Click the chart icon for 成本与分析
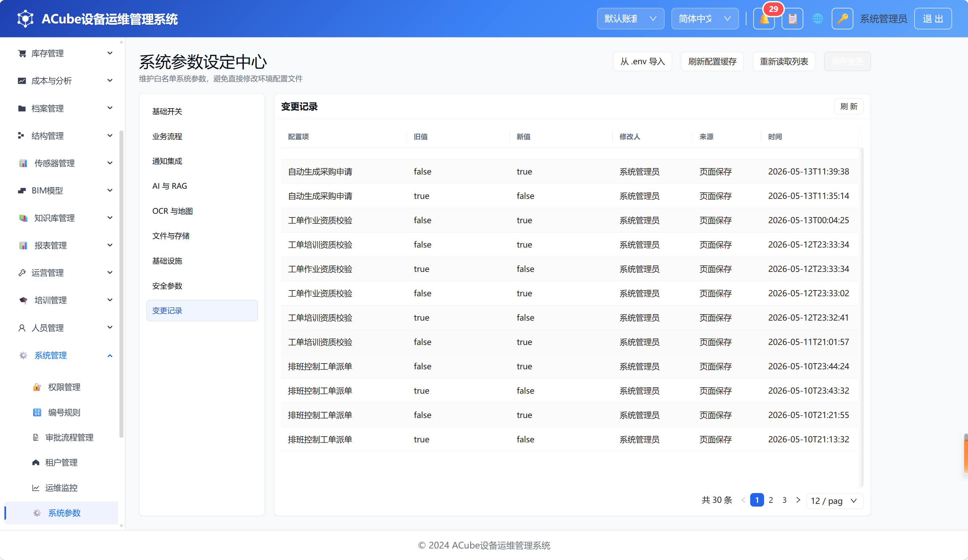This screenshot has width=968, height=560. click(x=22, y=81)
